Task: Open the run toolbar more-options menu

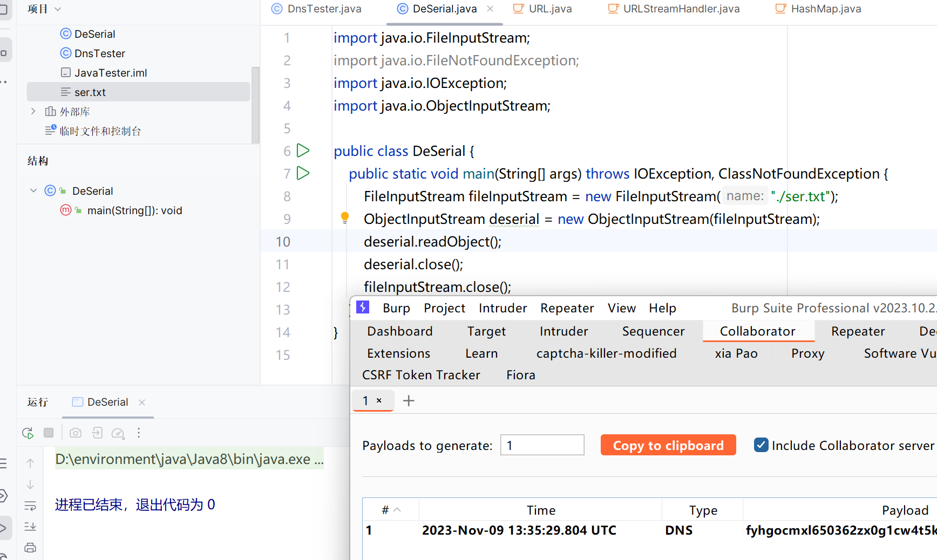Action: pyautogui.click(x=139, y=433)
